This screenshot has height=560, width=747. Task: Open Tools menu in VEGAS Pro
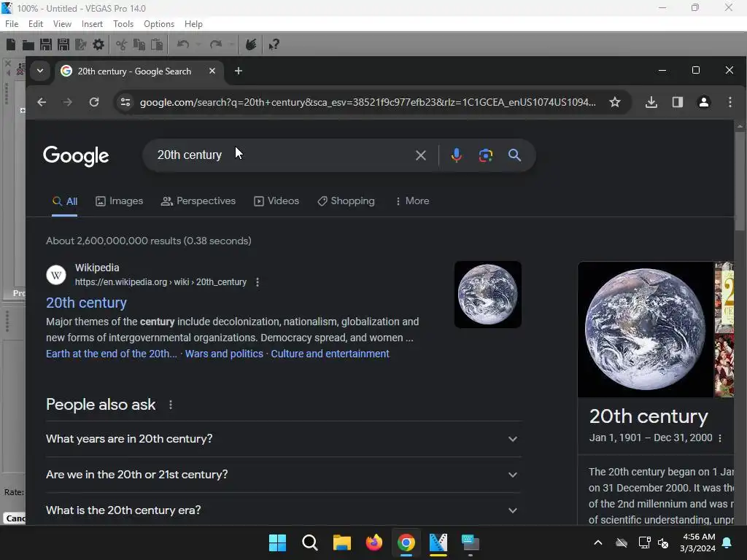click(x=123, y=24)
